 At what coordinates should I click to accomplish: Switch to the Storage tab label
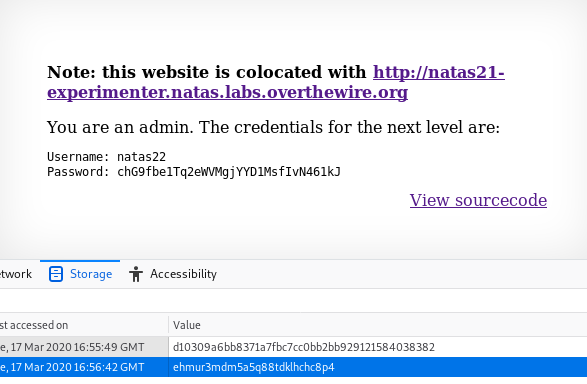(x=91, y=274)
